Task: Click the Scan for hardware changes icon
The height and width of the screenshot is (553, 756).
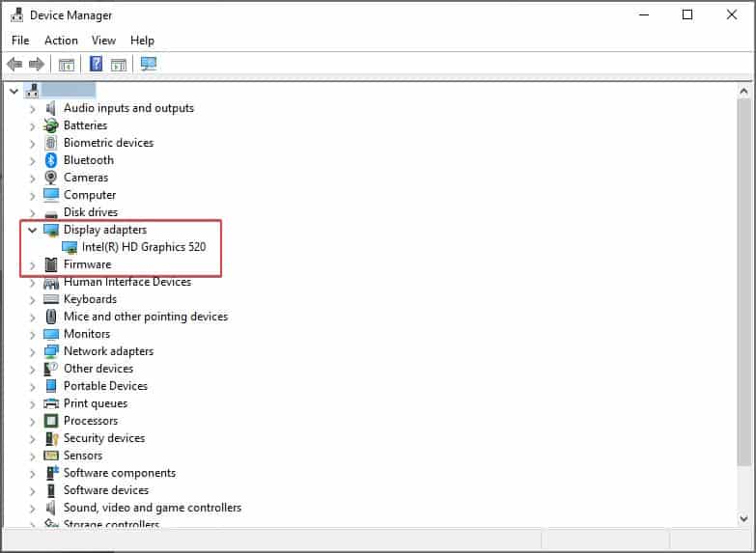Action: pyautogui.click(x=149, y=65)
